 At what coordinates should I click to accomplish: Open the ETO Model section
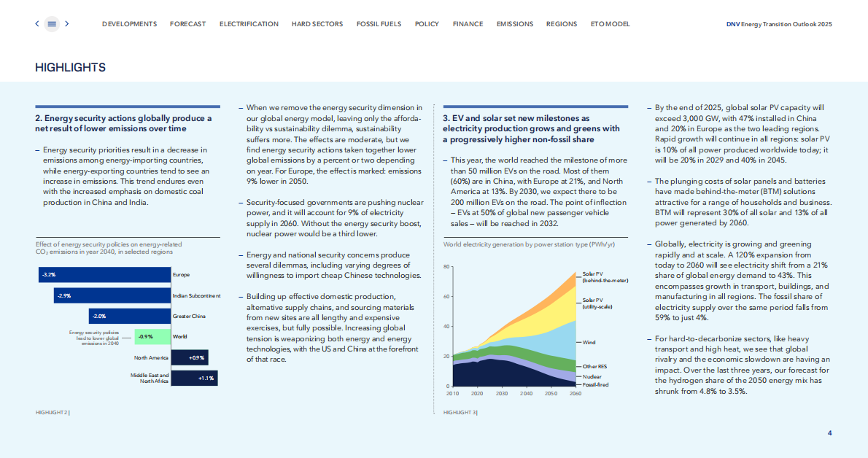tap(610, 24)
